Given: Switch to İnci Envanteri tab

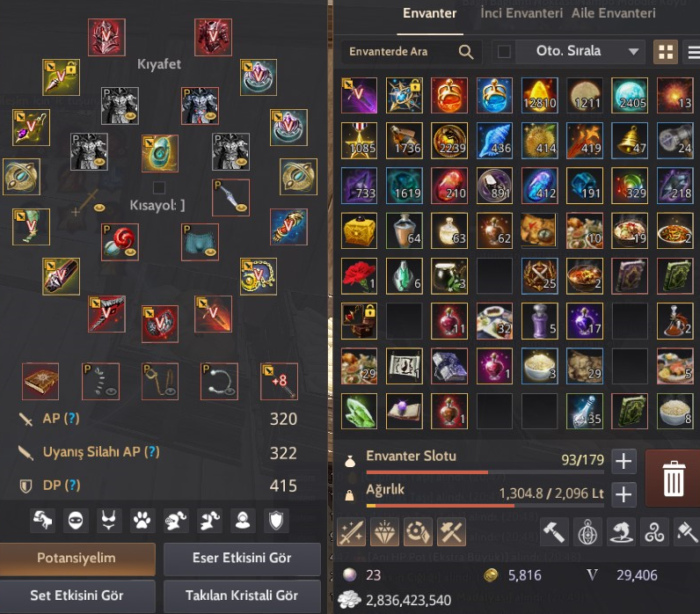Looking at the screenshot, I should pos(521,13).
